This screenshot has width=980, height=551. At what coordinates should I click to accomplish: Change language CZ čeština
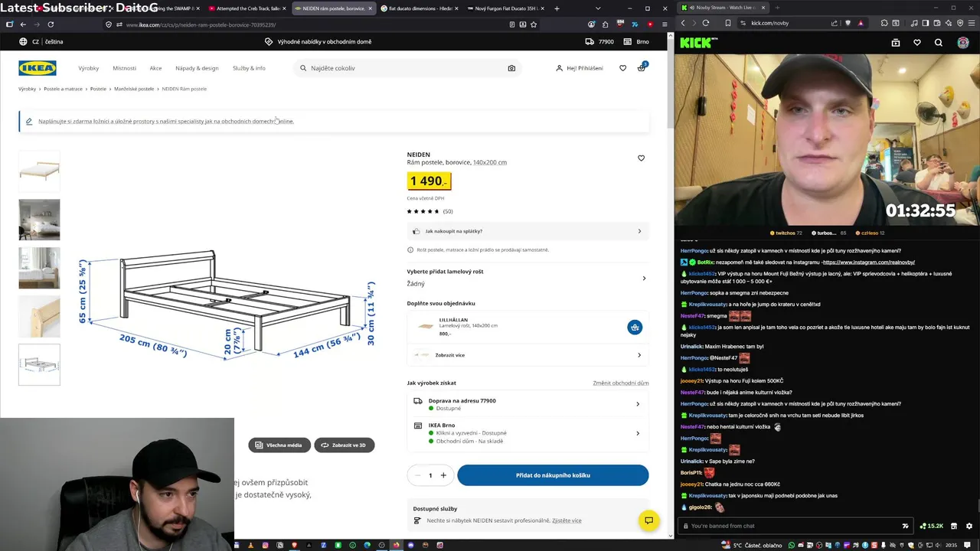pyautogui.click(x=41, y=41)
